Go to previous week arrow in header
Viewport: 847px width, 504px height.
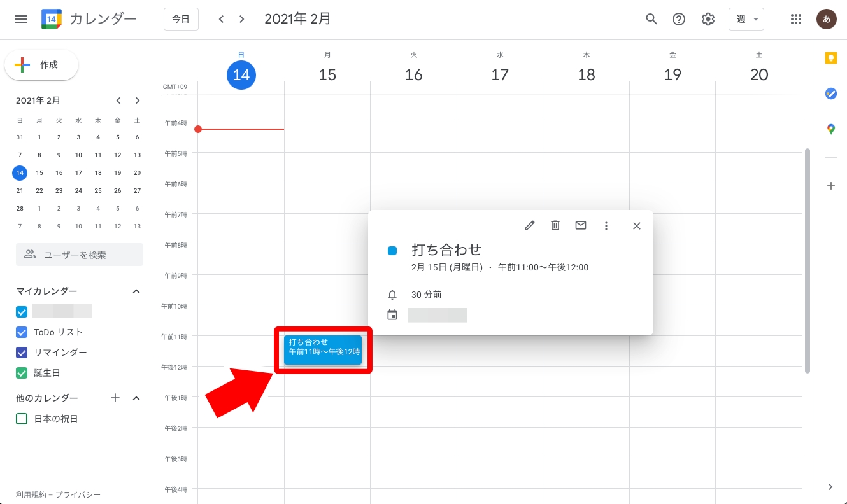pos(221,19)
